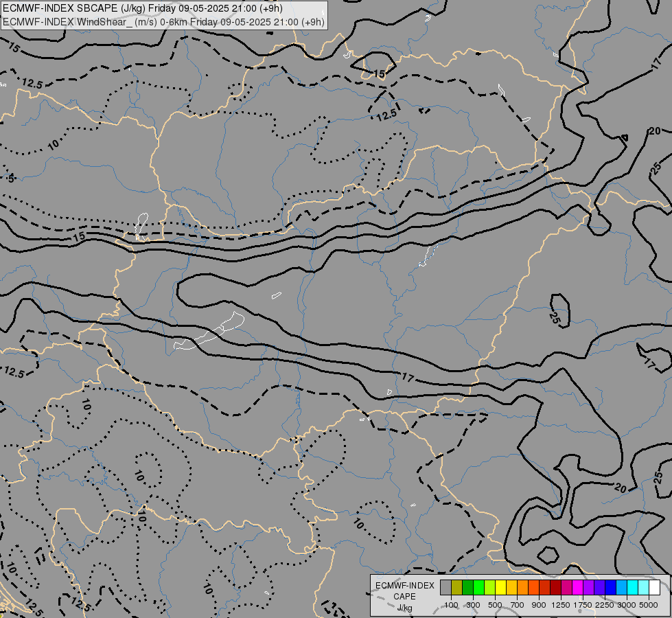Click the ECMWF-INDEX WindShear 0-6km title line

click(164, 22)
